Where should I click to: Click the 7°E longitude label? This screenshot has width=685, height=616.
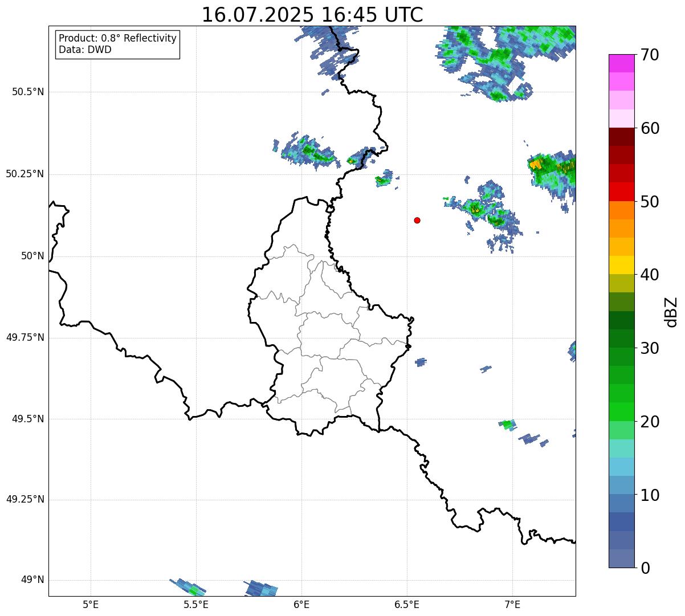[x=512, y=604]
